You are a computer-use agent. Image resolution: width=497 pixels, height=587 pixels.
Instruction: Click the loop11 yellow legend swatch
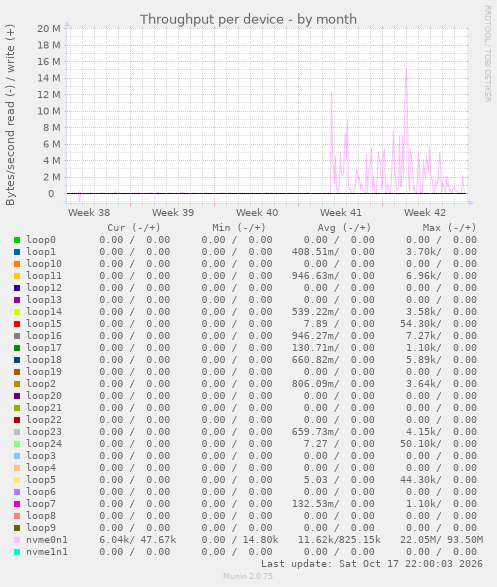(17, 276)
